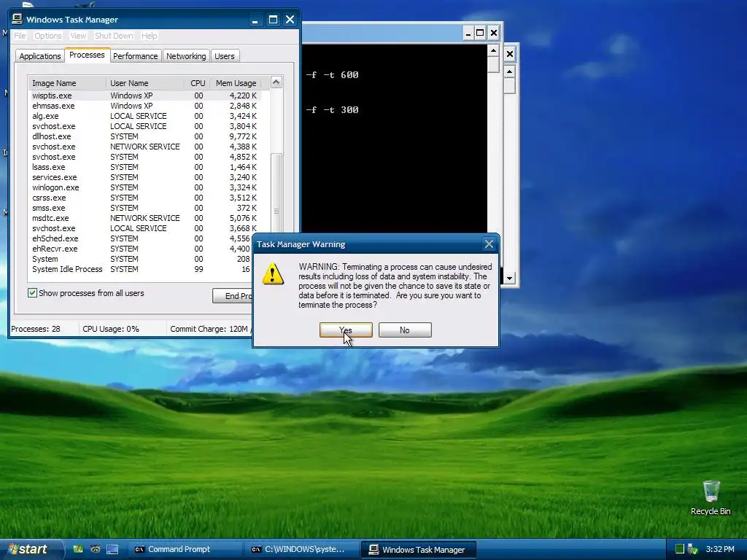Viewport: 747px width, 560px height.
Task: Close the rear command prompt window
Action: pos(510,54)
